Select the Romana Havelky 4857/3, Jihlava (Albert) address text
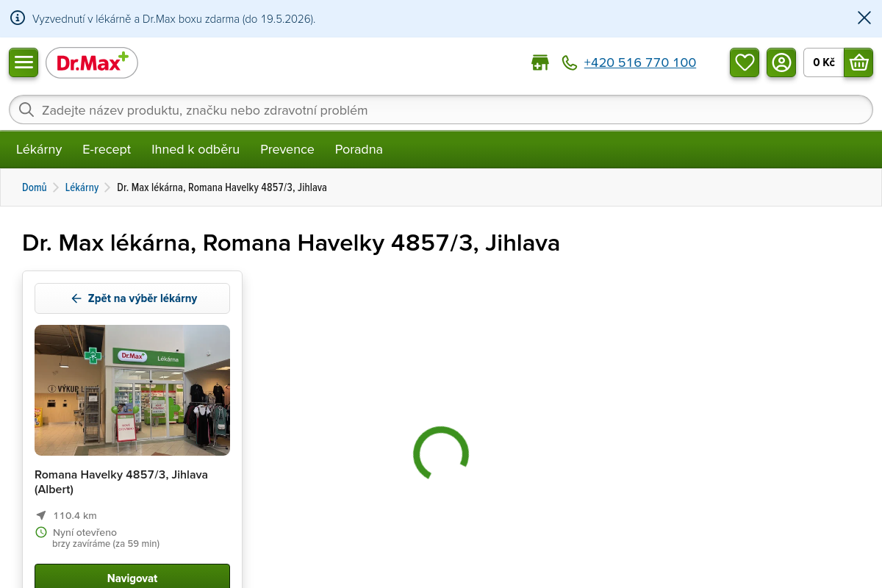The image size is (882, 588). pos(121,482)
